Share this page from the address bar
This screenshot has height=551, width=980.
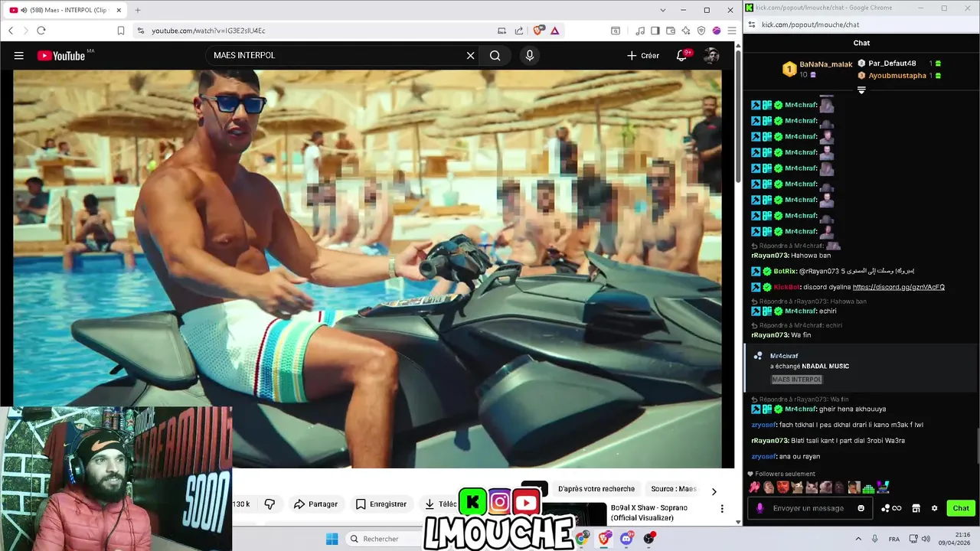(519, 31)
